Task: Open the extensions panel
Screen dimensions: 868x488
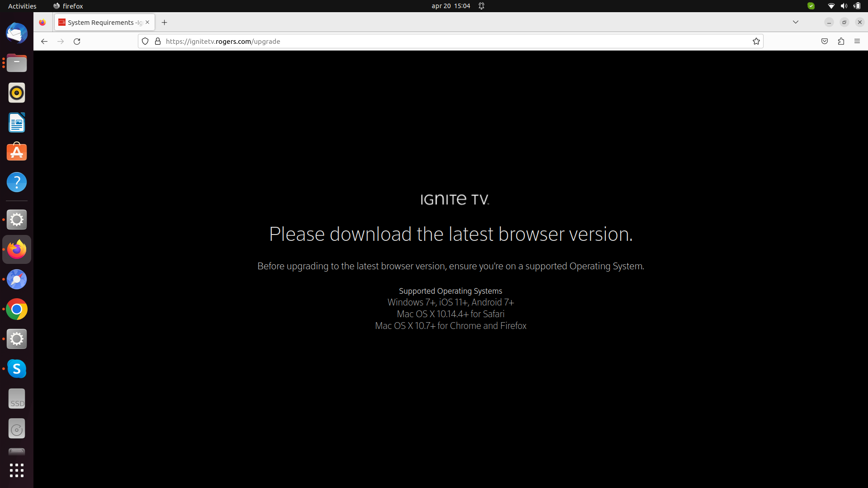Action: [x=841, y=41]
